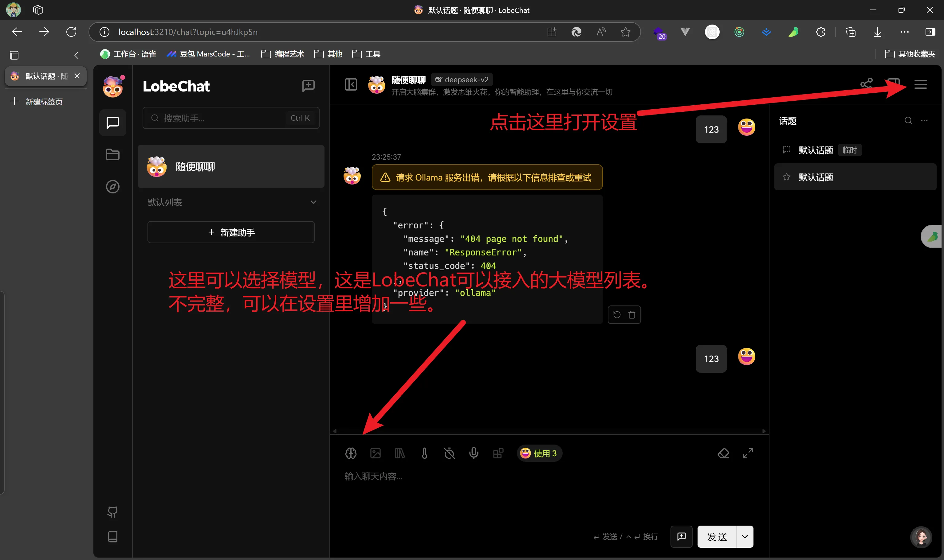Click the '使用 3' token usage badge
This screenshot has width=944, height=560.
coord(539,453)
